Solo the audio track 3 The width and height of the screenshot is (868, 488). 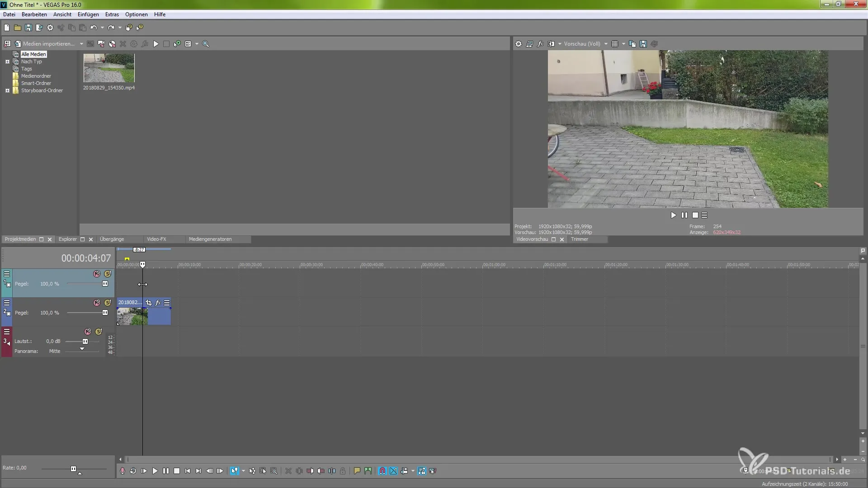click(99, 332)
